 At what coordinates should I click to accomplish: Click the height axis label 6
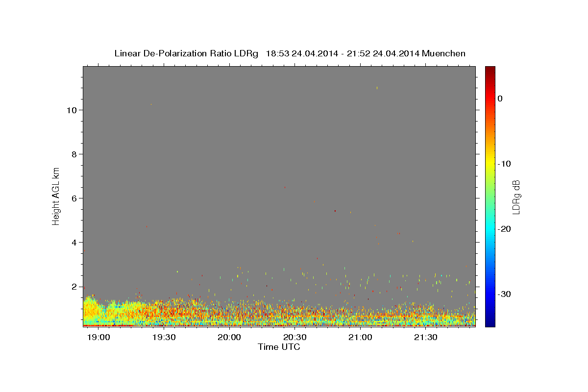point(74,198)
